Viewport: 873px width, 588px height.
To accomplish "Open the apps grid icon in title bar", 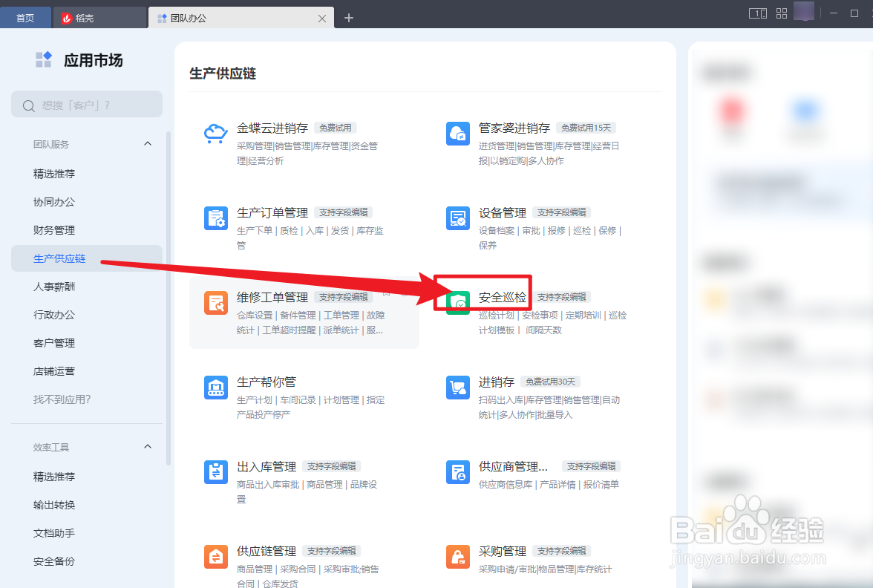I will tap(781, 12).
